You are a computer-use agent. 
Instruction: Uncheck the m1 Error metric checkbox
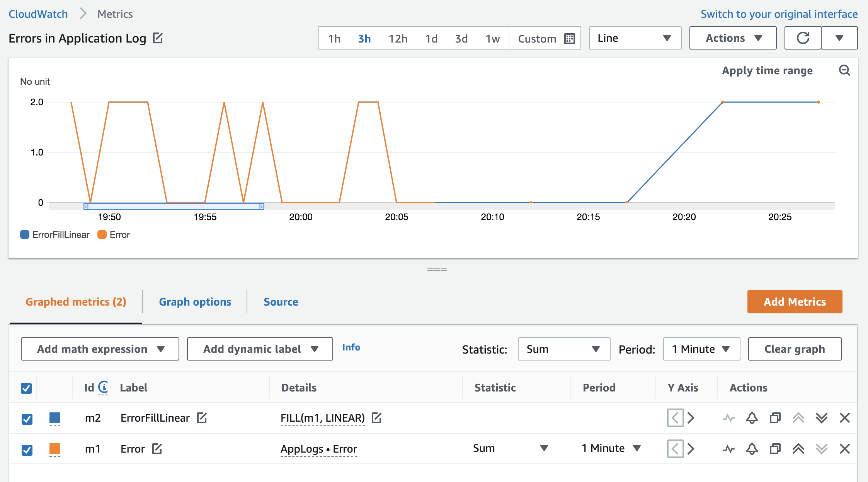click(x=27, y=450)
